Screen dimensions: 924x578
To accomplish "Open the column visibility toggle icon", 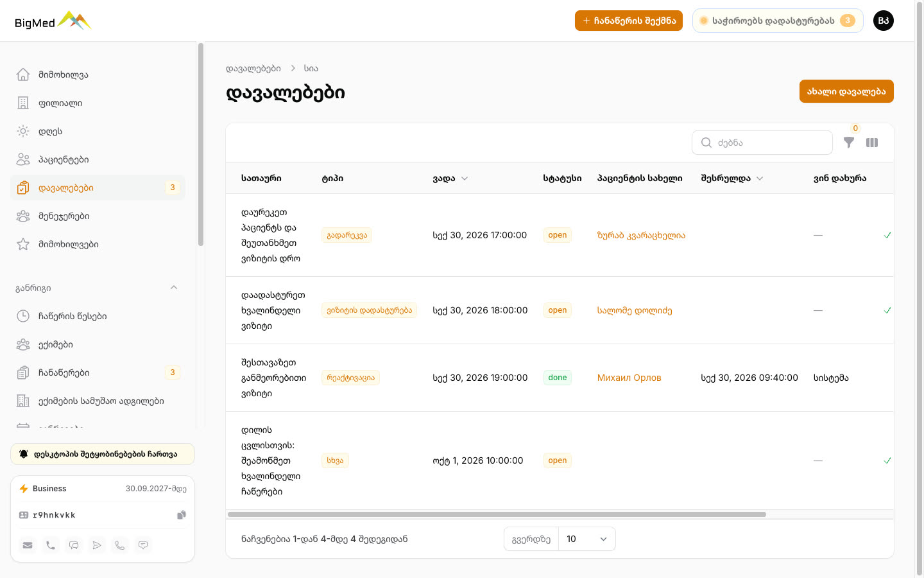I will [x=872, y=143].
